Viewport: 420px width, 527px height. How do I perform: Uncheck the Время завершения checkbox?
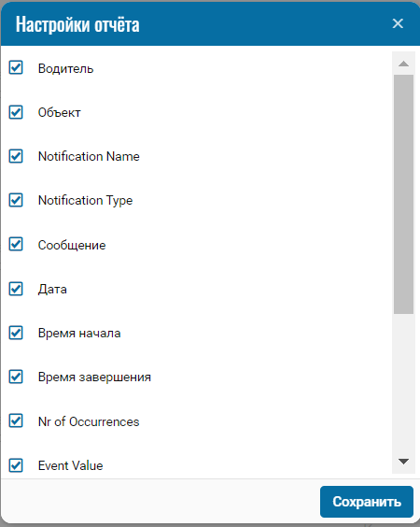click(16, 377)
